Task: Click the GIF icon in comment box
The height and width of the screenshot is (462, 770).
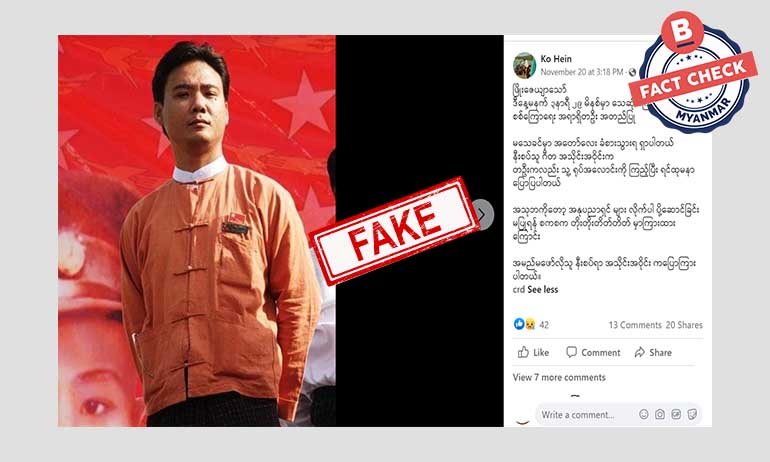Action: point(676,414)
